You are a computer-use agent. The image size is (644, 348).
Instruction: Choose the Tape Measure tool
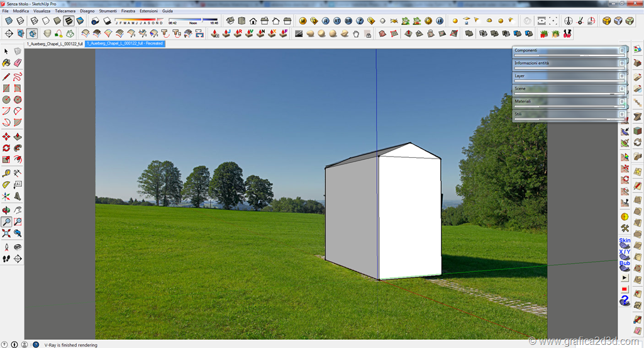click(6, 172)
